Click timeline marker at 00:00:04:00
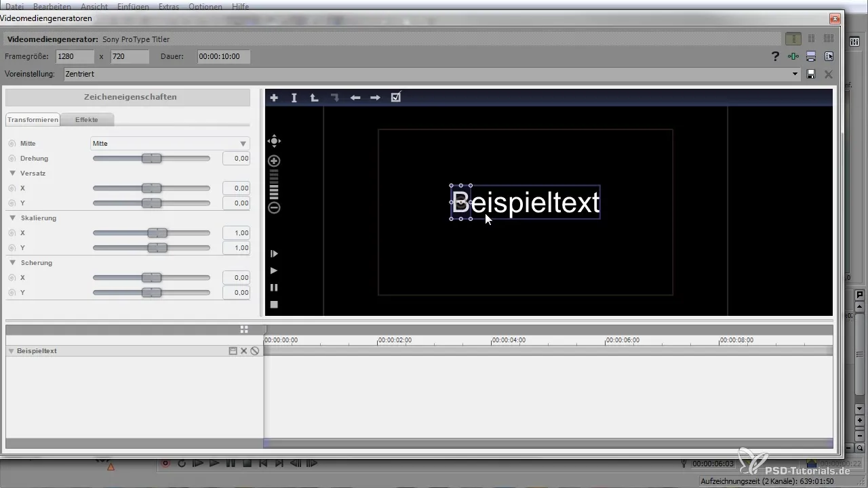Screen dimensions: 868x488 pos(509,340)
